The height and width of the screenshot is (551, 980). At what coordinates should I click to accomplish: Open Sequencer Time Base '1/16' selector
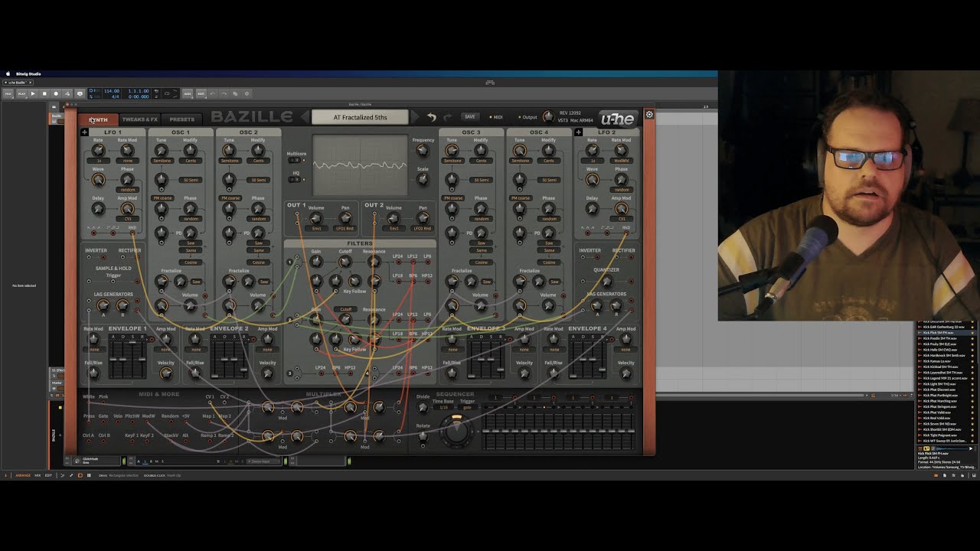[443, 407]
